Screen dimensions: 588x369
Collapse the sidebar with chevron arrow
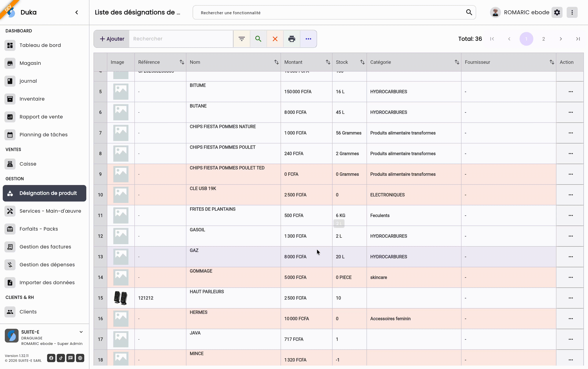pyautogui.click(x=77, y=12)
